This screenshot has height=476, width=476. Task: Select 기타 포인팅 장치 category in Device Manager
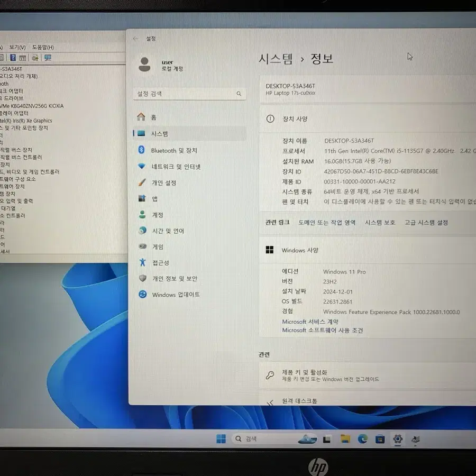[24, 128]
